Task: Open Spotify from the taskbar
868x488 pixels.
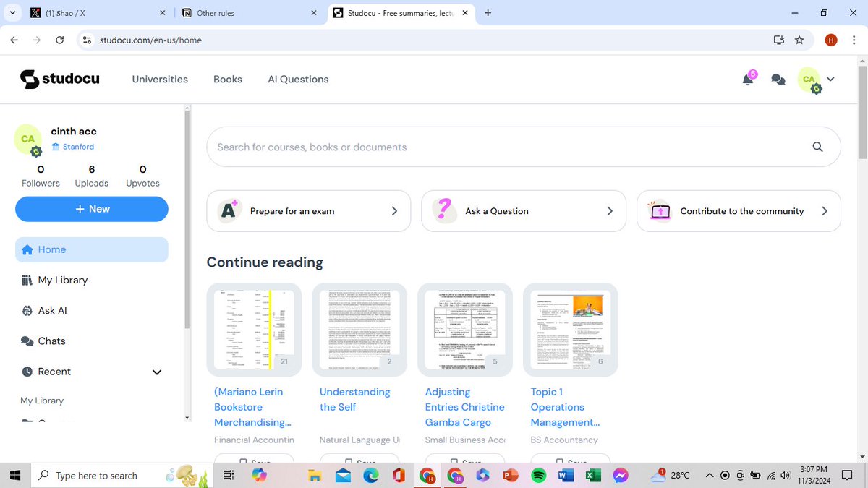Action: (538, 475)
